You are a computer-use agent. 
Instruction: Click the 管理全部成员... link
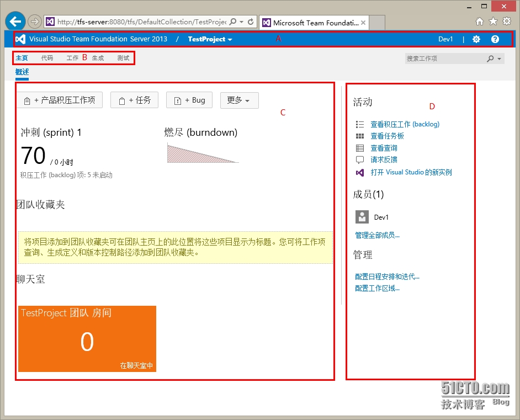(378, 235)
